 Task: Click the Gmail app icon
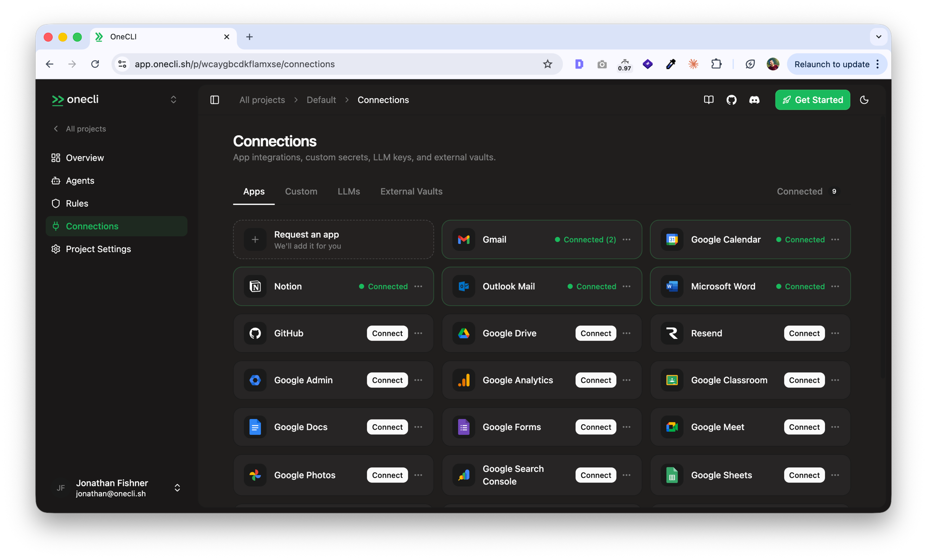click(463, 240)
